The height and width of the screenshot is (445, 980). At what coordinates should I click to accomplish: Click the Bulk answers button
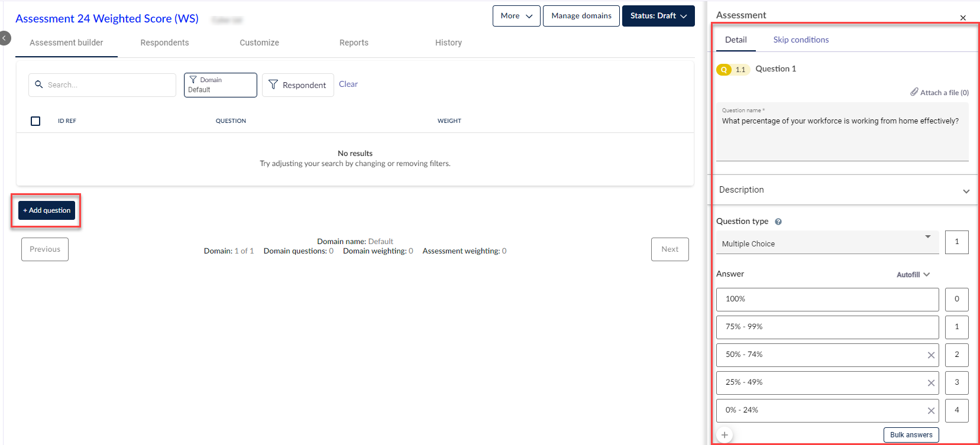coord(911,434)
